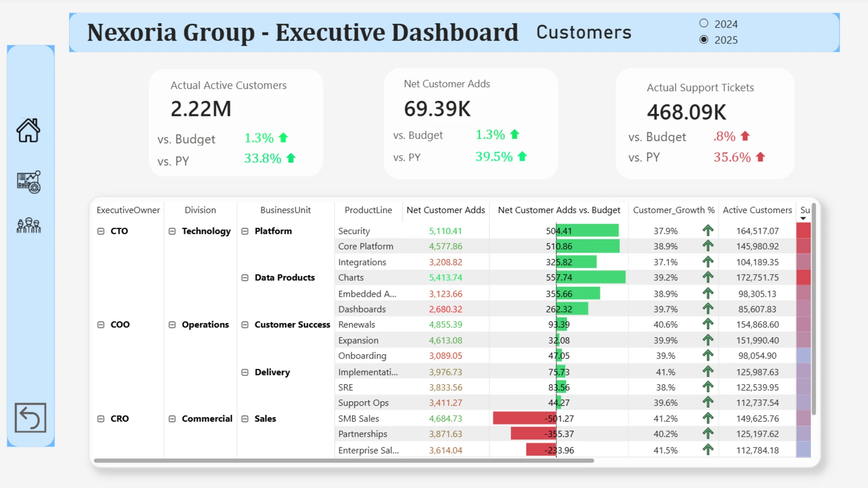Select the 2024 year option

704,23
